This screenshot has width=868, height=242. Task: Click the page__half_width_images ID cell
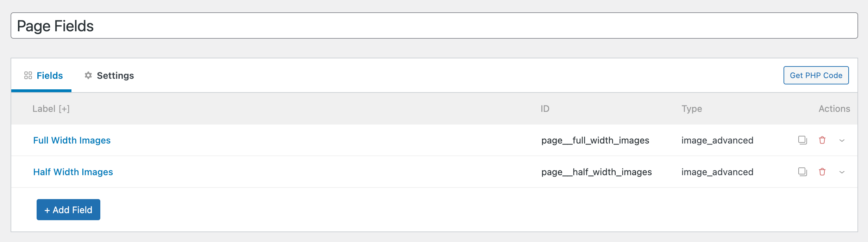tap(597, 172)
